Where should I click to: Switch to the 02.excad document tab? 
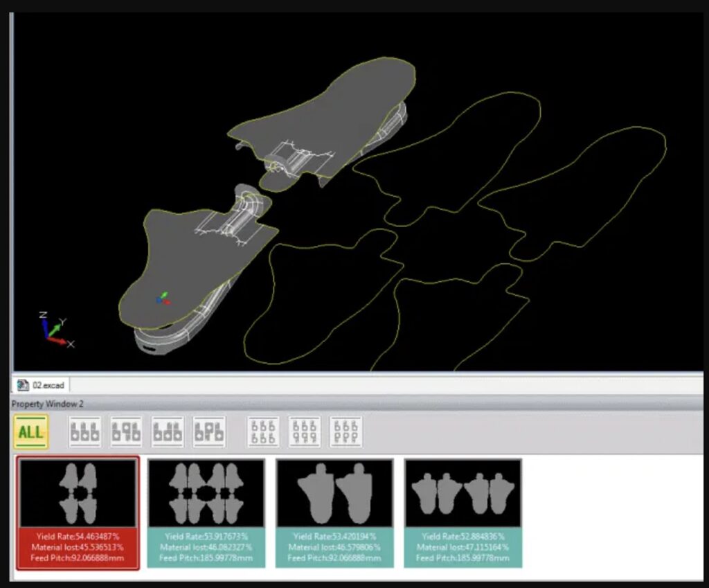click(x=42, y=384)
